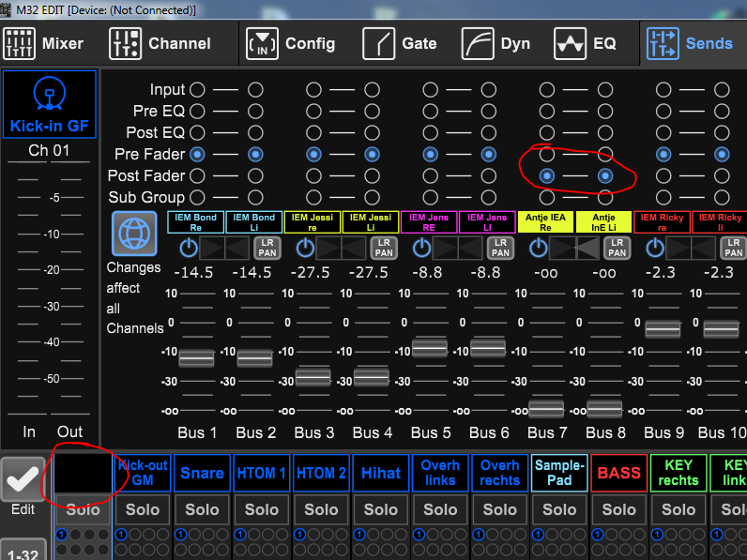Select the KEY rechts channel strip

point(678,473)
